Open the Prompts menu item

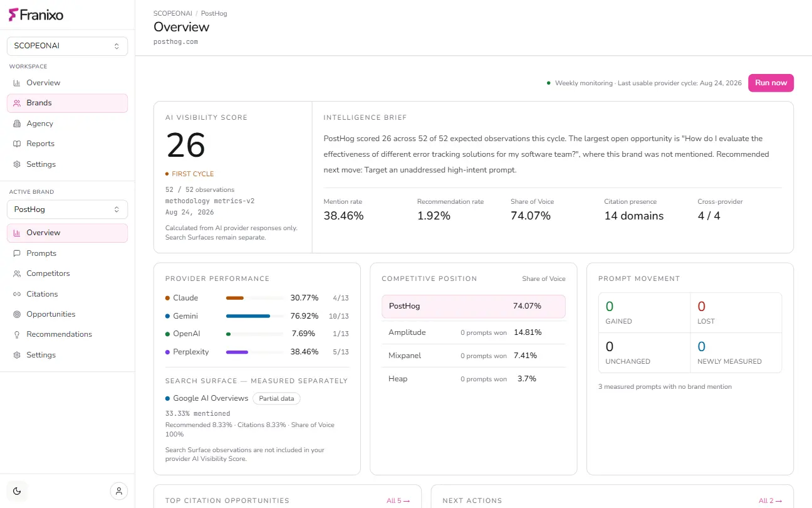(67, 253)
